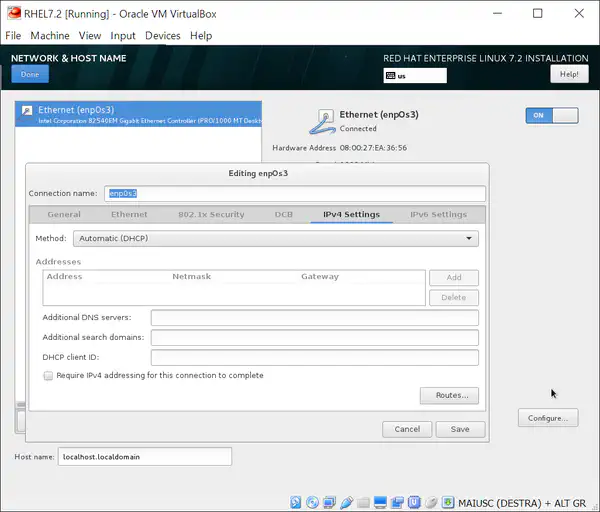600x512 pixels.
Task: Open the Machine menu
Action: point(50,36)
